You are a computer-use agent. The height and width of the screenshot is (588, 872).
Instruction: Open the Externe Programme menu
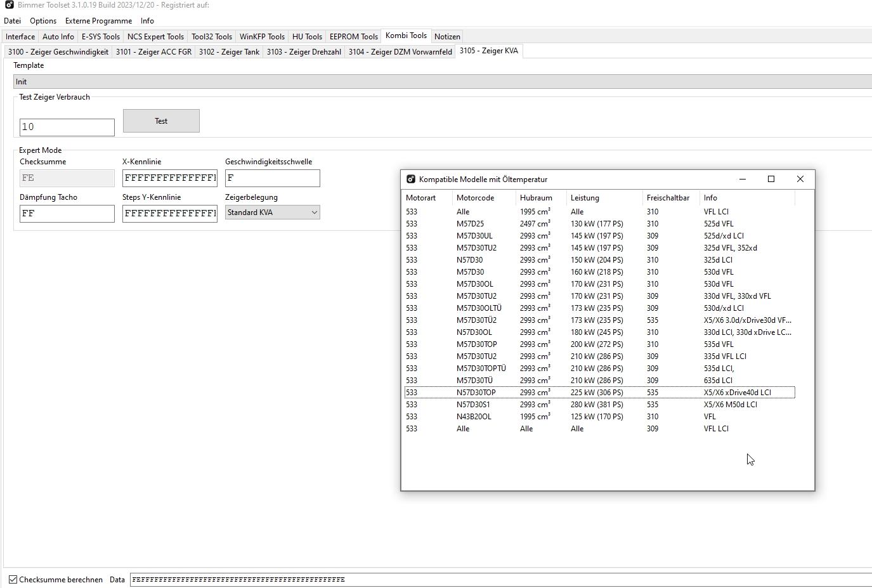pyautogui.click(x=98, y=21)
